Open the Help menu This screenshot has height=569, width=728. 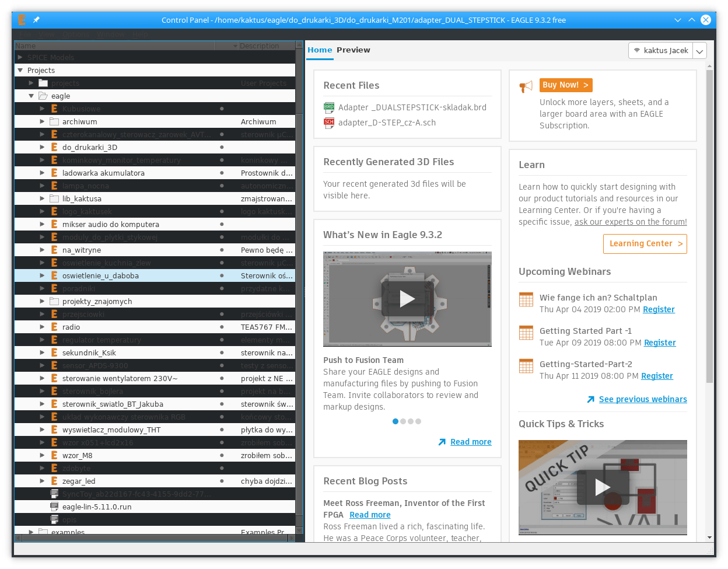140,34
